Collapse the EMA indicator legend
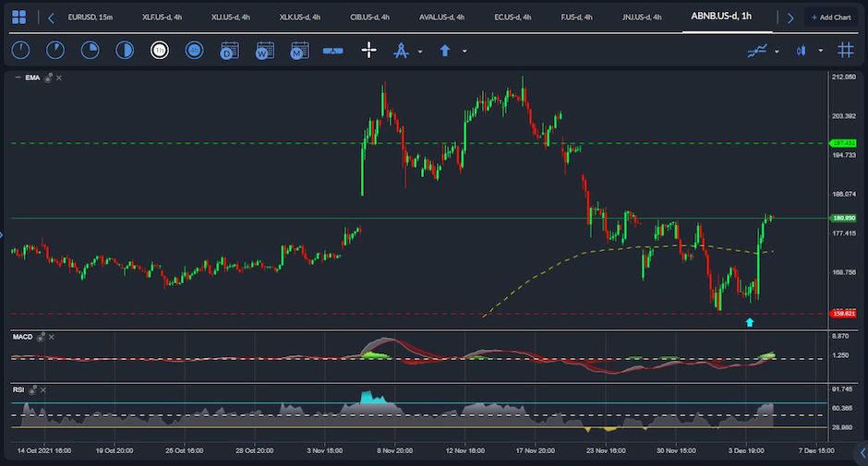Viewport: 868px width, 466px height. 18,78
